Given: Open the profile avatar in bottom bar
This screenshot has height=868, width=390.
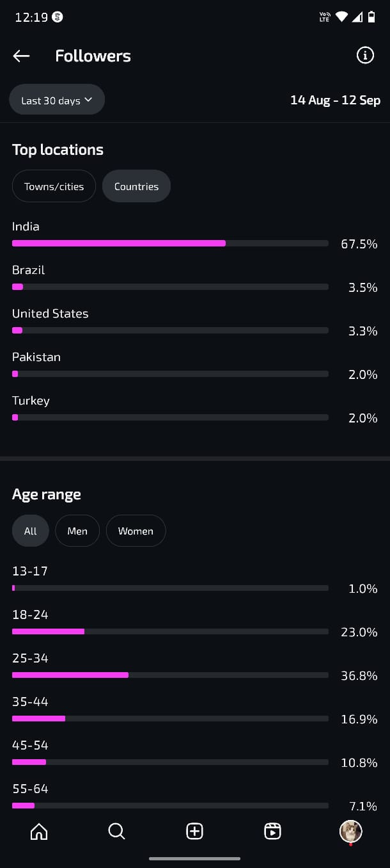Looking at the screenshot, I should click(350, 832).
